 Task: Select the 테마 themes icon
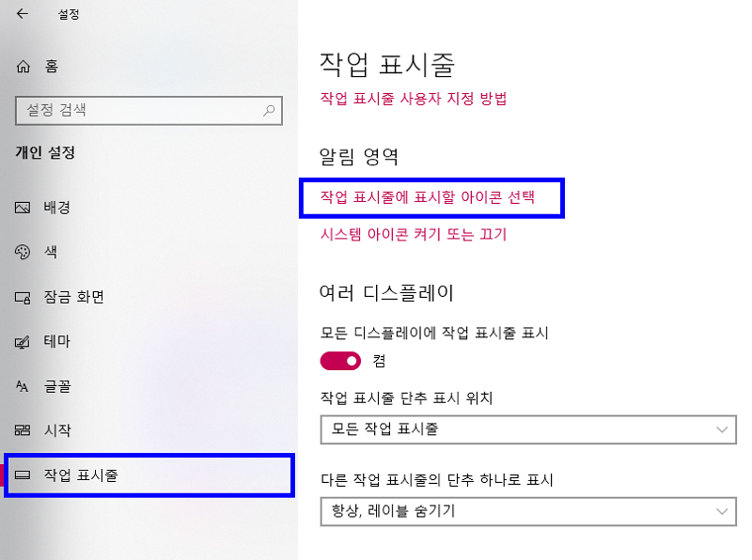(x=23, y=341)
